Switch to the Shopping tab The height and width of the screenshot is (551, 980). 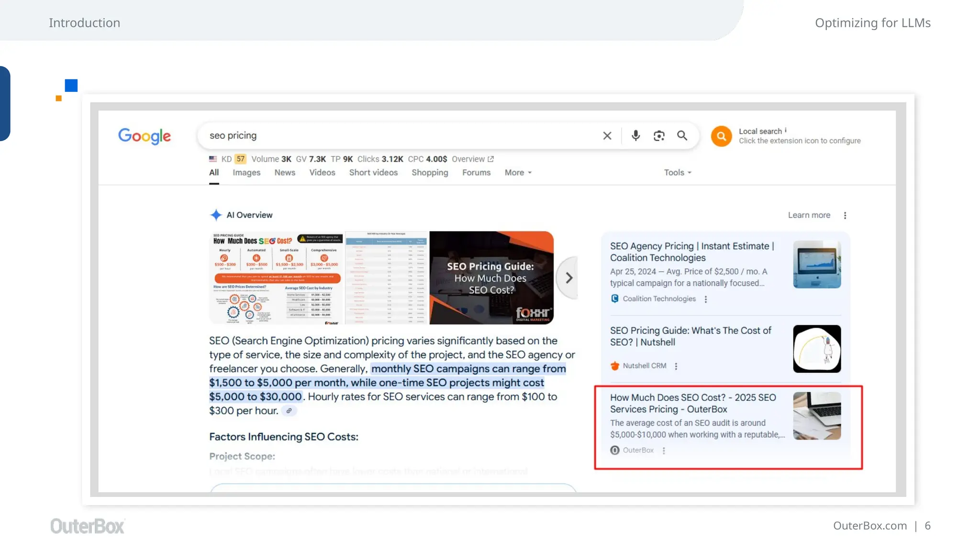pyautogui.click(x=430, y=173)
